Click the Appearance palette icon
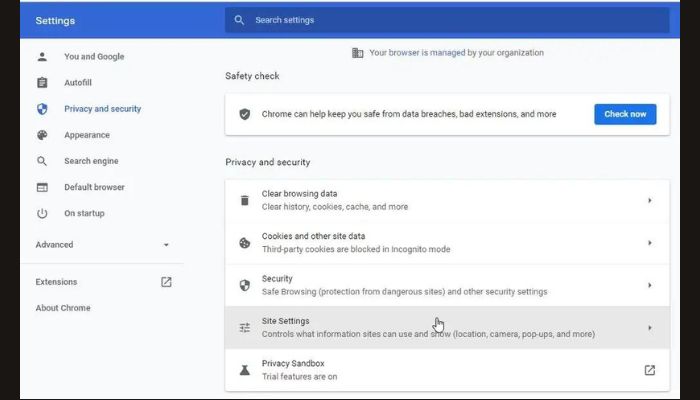Image resolution: width=700 pixels, height=400 pixels. 42,135
